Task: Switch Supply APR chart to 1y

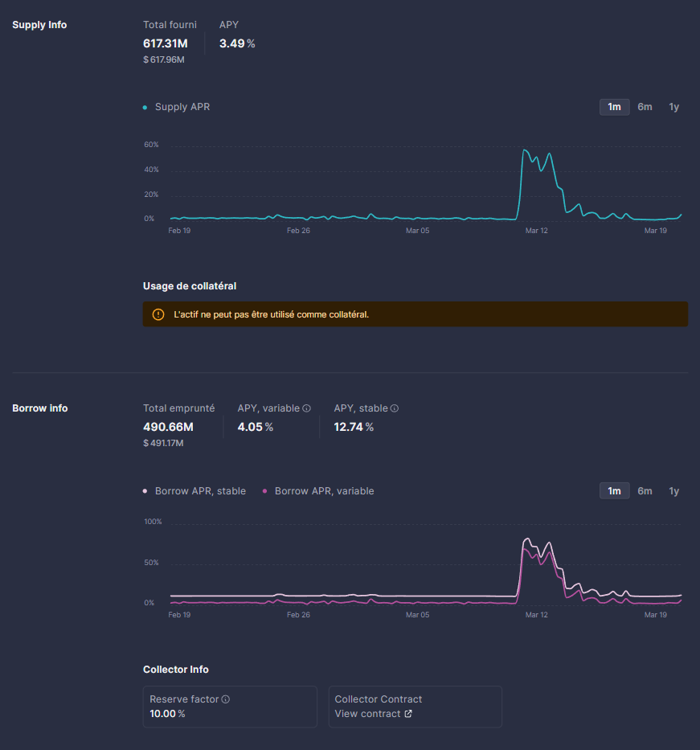Action: [x=673, y=107]
